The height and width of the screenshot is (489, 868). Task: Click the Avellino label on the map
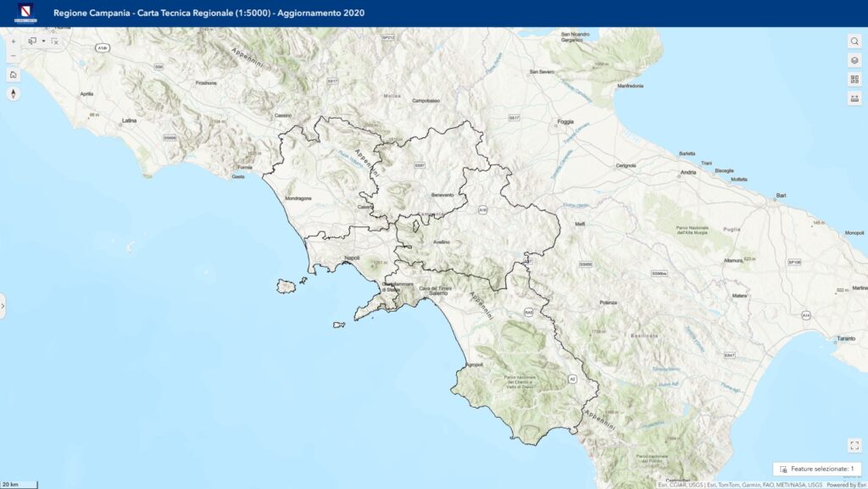click(x=442, y=242)
